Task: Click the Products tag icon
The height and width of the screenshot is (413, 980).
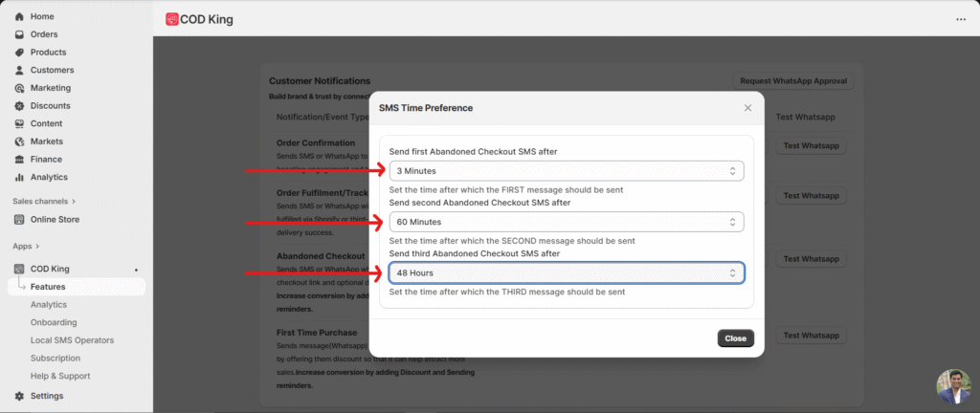Action: tap(20, 53)
